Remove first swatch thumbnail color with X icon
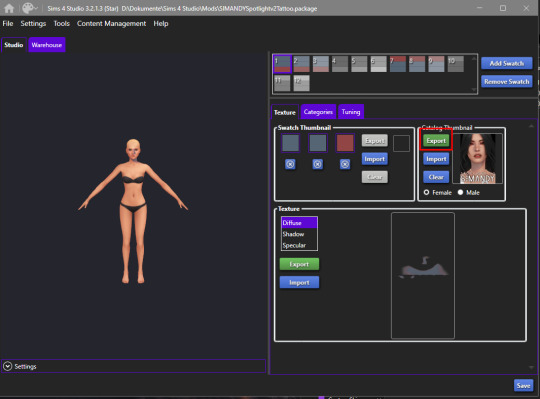Screen dimensions: 540x399 pyautogui.click(x=290, y=164)
